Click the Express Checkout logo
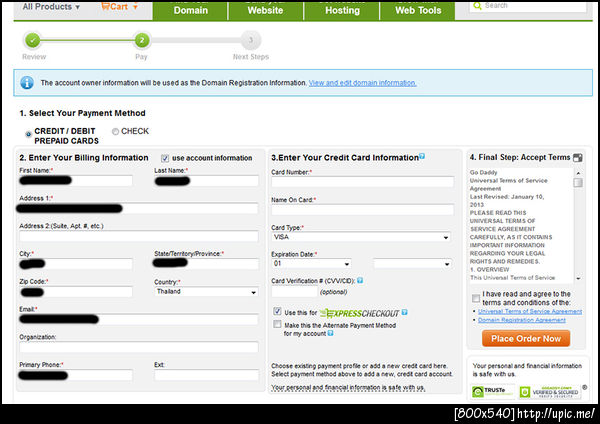Image resolution: width=600 pixels, height=424 pixels. tap(359, 313)
